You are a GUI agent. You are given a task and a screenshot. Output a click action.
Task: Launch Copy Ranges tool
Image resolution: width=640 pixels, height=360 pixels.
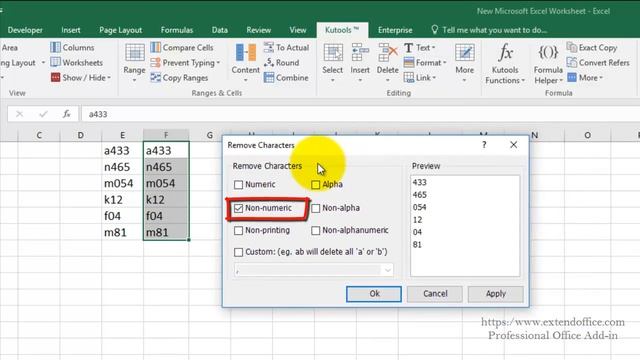coord(179,78)
